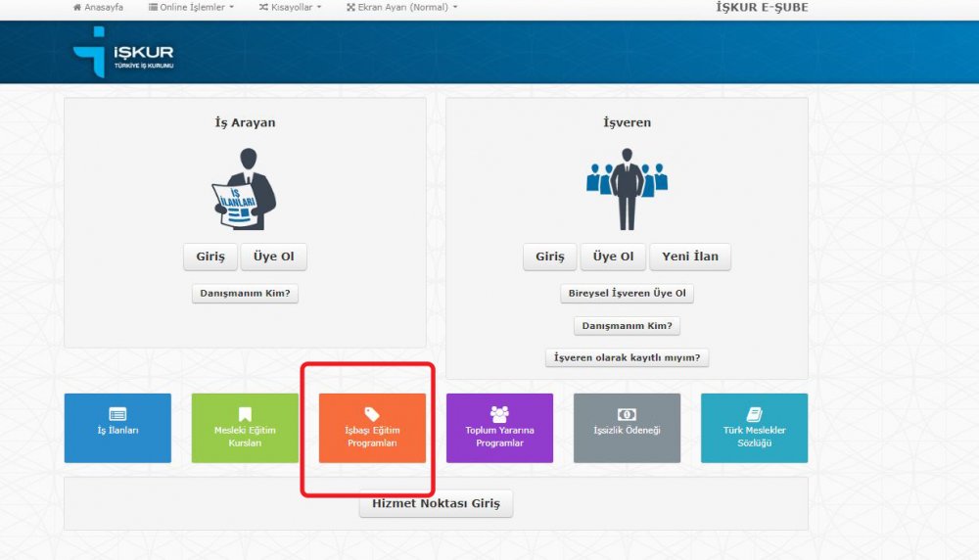Click the home icon next to Anasayfa

76,8
